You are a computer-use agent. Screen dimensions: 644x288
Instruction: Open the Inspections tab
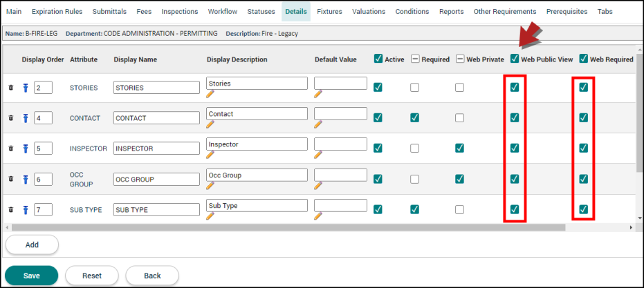(180, 12)
